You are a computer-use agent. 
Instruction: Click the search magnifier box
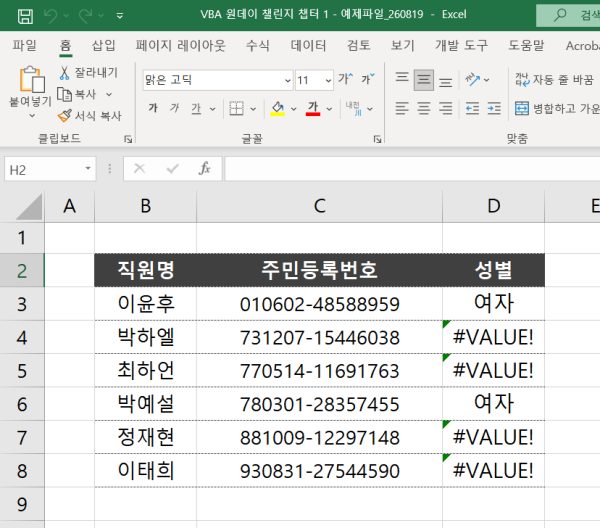tap(568, 15)
